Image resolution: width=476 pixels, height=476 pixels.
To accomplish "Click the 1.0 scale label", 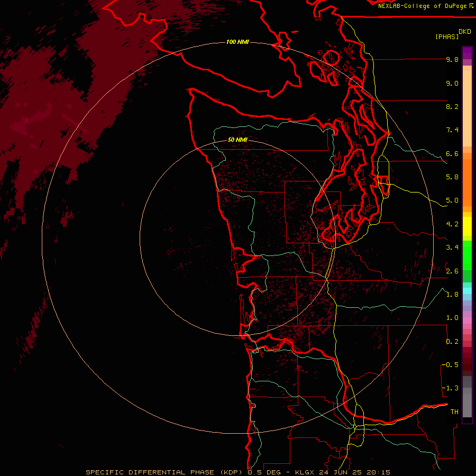I will [x=452, y=318].
